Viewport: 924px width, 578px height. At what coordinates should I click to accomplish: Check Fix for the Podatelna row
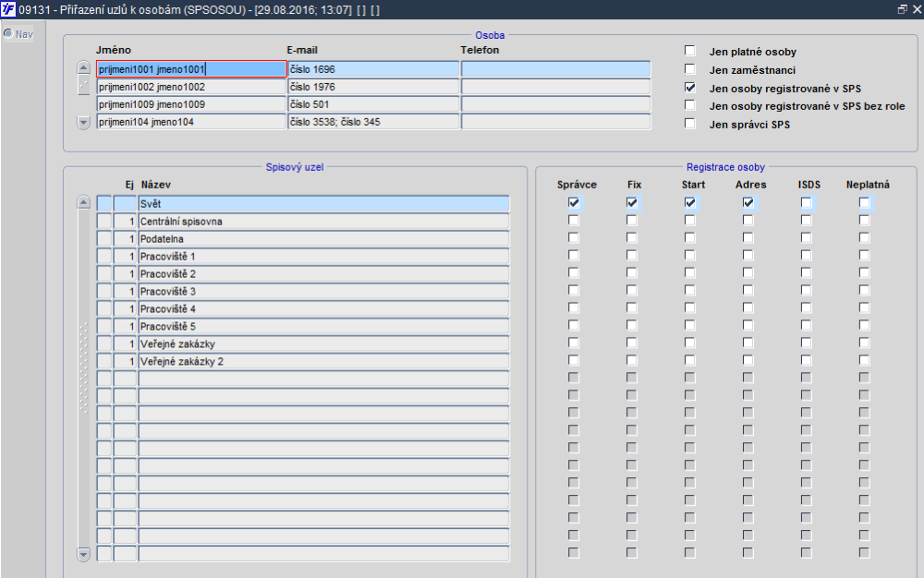point(632,238)
